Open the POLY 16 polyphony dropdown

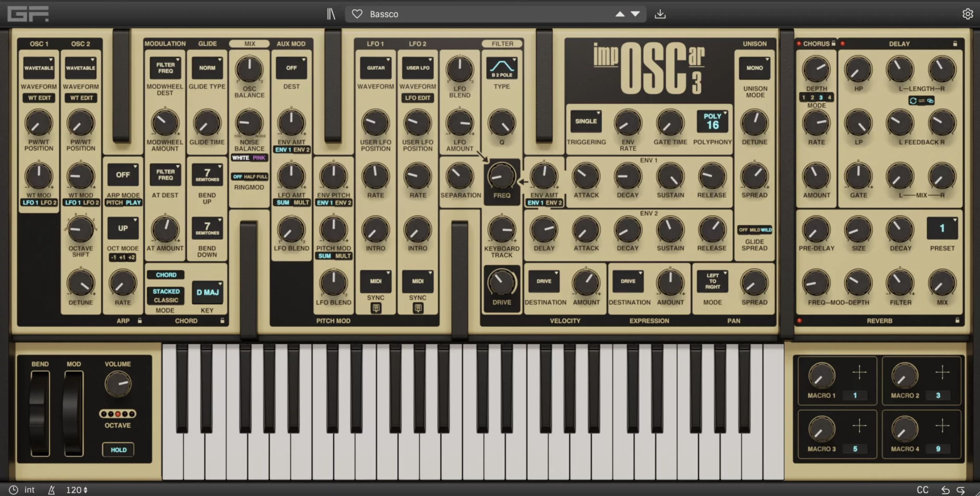[x=712, y=121]
